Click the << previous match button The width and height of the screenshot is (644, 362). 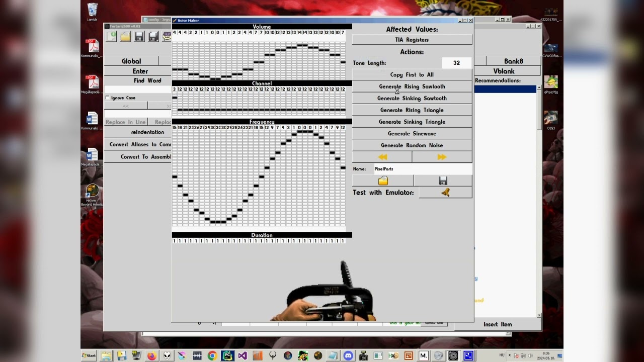[126, 106]
